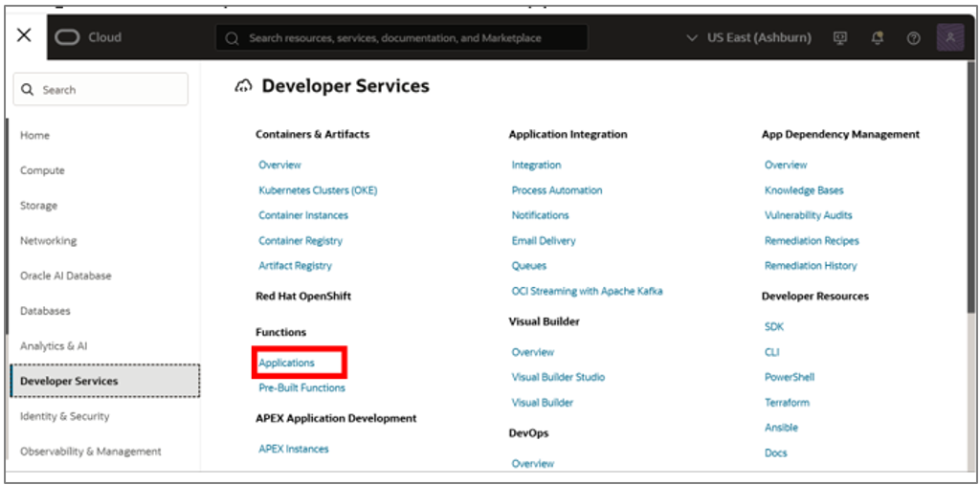Screen dimensions: 980x485
Task: Open the Queues link
Action: click(x=528, y=266)
